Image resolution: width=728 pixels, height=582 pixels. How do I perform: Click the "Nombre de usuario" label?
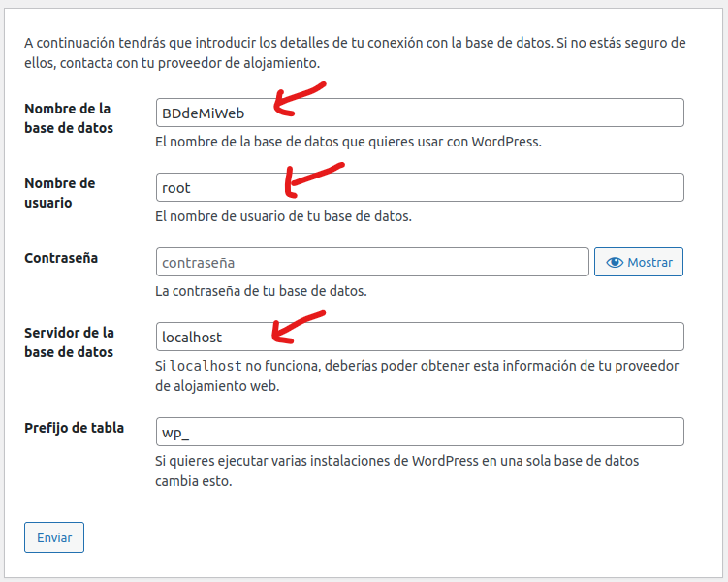(59, 192)
